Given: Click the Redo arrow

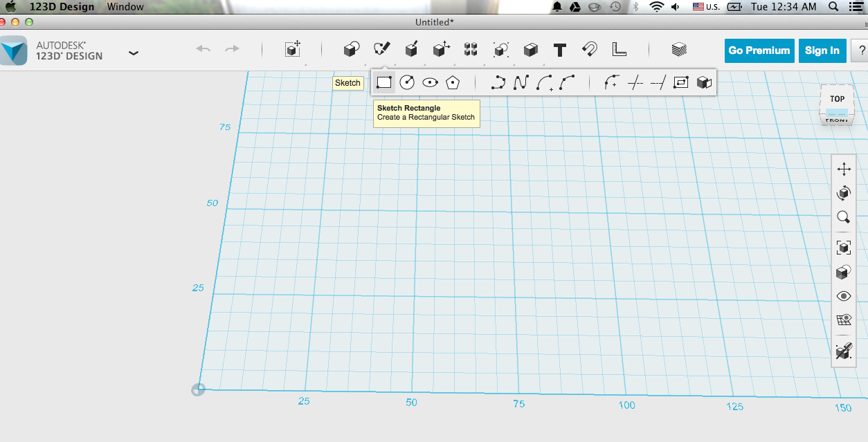Looking at the screenshot, I should tap(233, 49).
